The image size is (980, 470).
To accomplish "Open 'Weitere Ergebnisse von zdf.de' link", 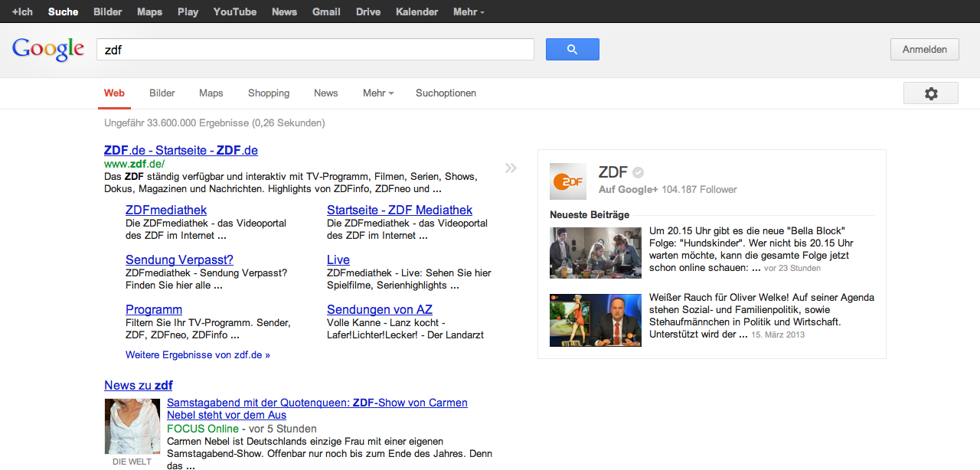I will 198,355.
